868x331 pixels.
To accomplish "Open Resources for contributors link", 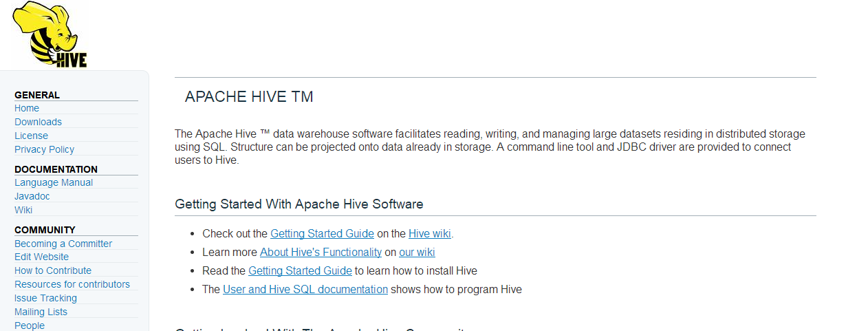I will click(72, 284).
